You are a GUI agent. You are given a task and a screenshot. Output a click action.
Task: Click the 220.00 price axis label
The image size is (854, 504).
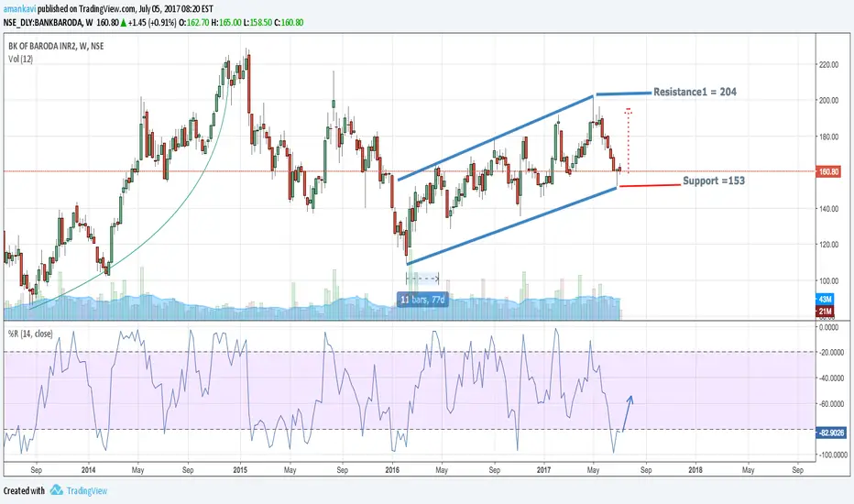click(x=828, y=65)
